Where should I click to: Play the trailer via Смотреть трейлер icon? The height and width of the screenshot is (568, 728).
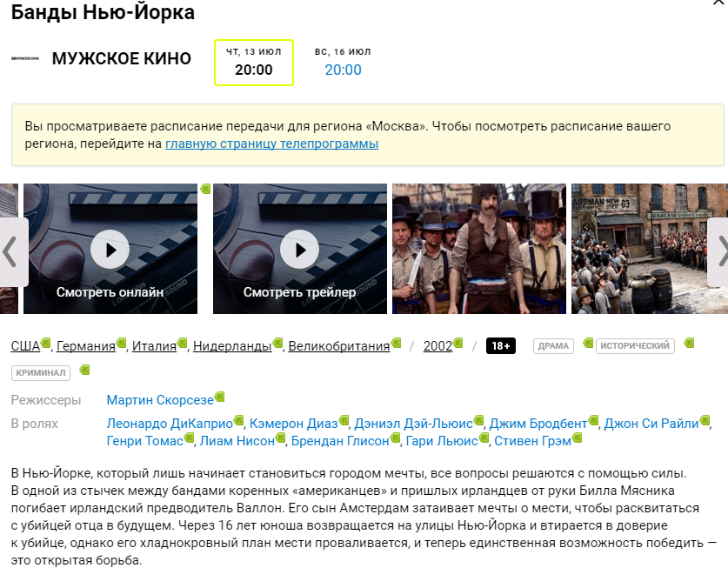click(x=299, y=251)
